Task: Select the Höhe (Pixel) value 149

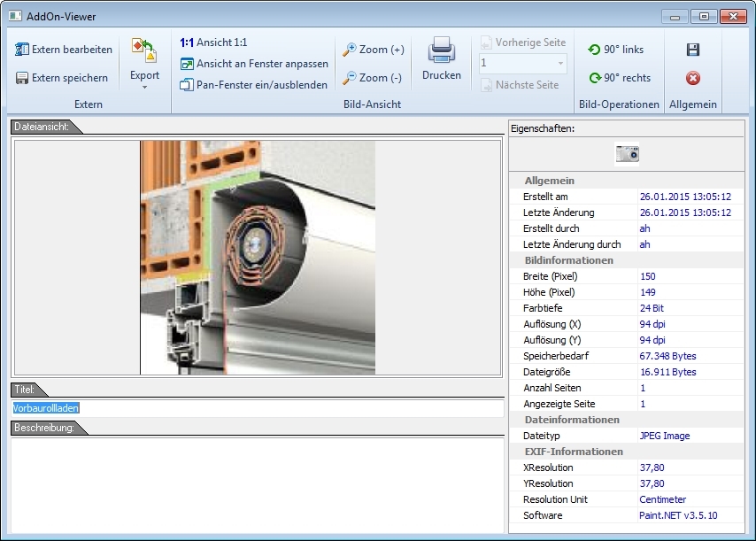Action: (x=647, y=292)
